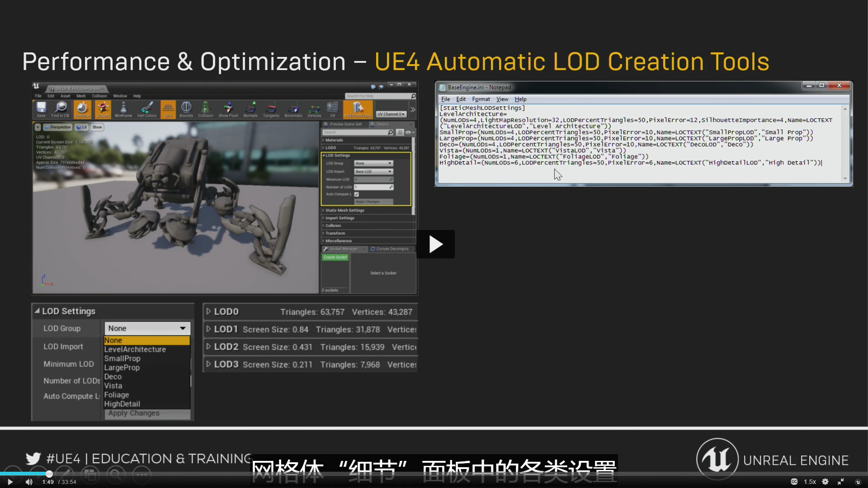The height and width of the screenshot is (488, 868).
Task: Select the UV display icon
Action: coord(333,109)
